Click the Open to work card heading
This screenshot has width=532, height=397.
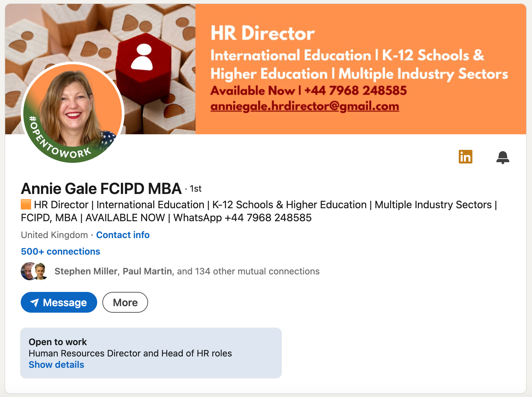tap(58, 342)
